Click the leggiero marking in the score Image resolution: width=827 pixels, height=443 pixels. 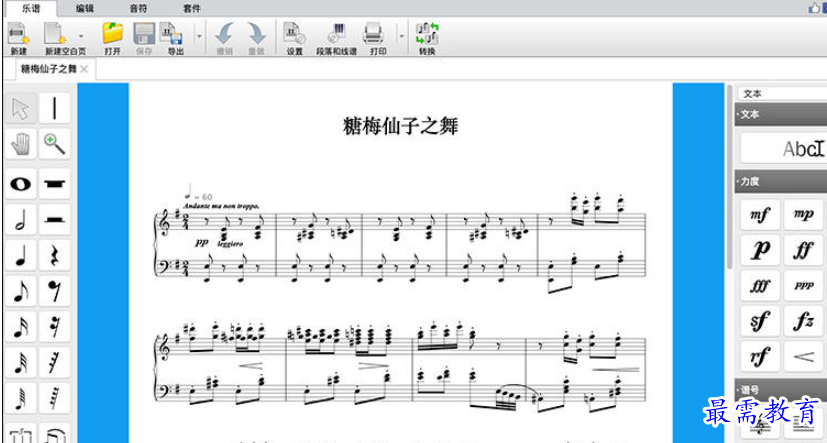pos(229,244)
